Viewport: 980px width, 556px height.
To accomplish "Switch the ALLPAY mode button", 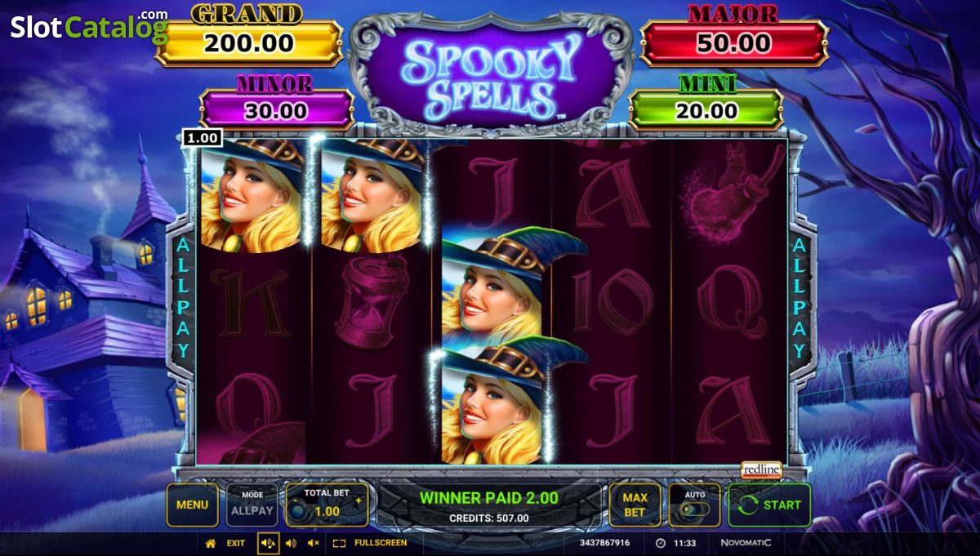I will point(252,505).
